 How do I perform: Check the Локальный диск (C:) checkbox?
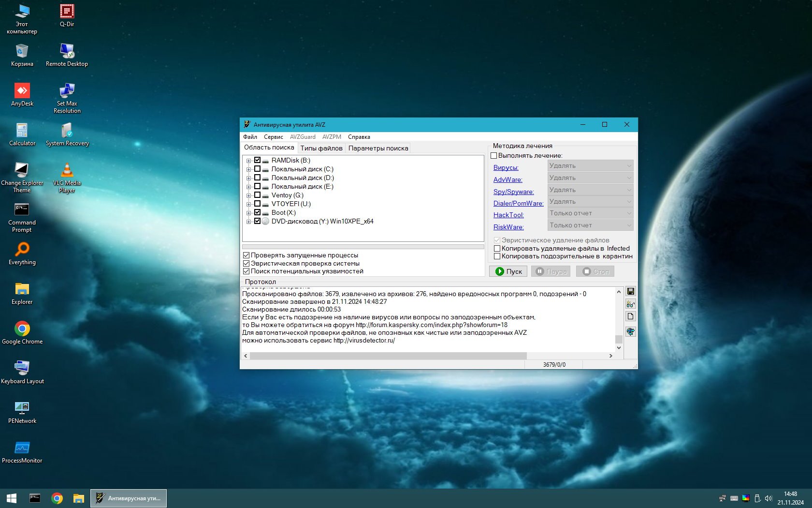(x=258, y=169)
